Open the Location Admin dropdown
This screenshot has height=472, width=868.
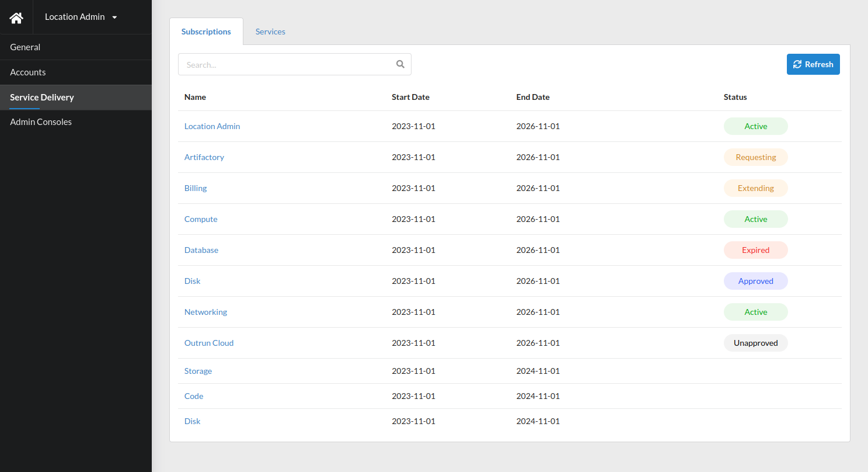(x=81, y=17)
